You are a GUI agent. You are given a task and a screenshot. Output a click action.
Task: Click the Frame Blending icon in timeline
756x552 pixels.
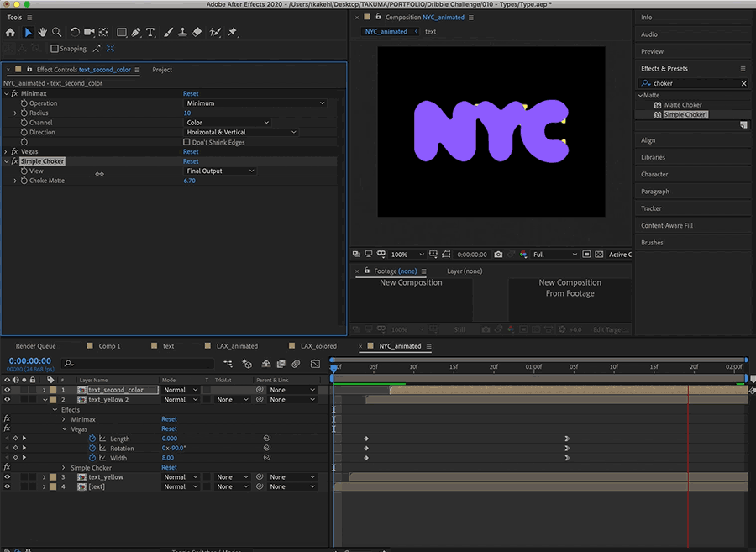click(281, 364)
